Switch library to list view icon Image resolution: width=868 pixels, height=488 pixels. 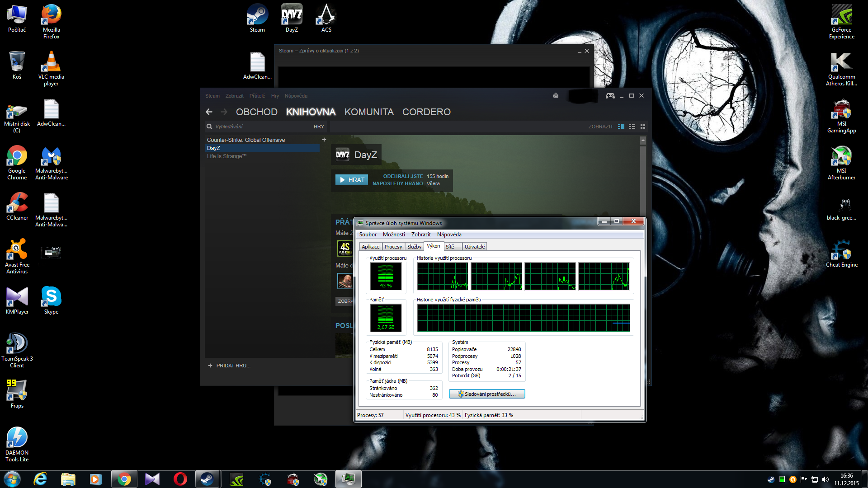point(632,127)
